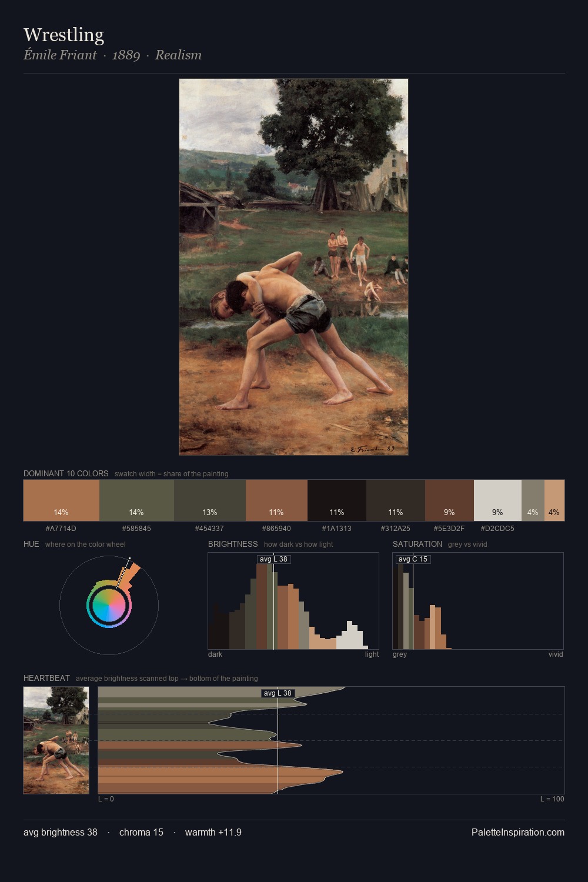Click the avg L 38 brightness label

[x=274, y=559]
